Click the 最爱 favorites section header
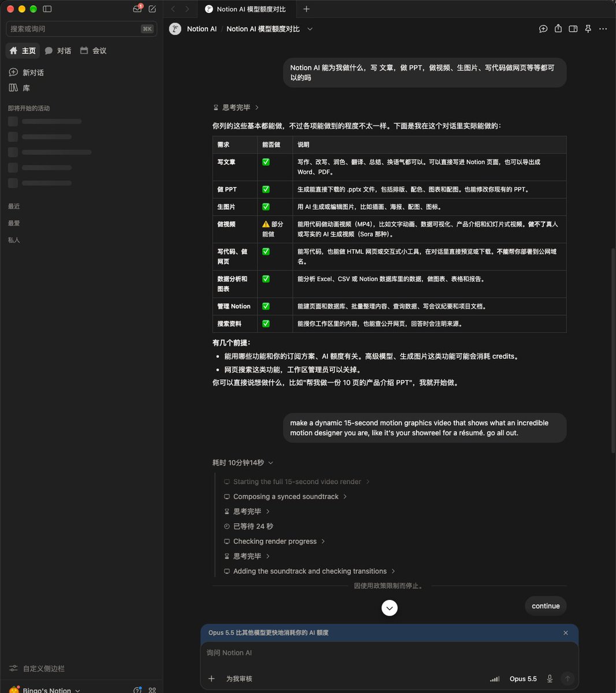Viewport: 616px width, 693px height. pyautogui.click(x=14, y=223)
